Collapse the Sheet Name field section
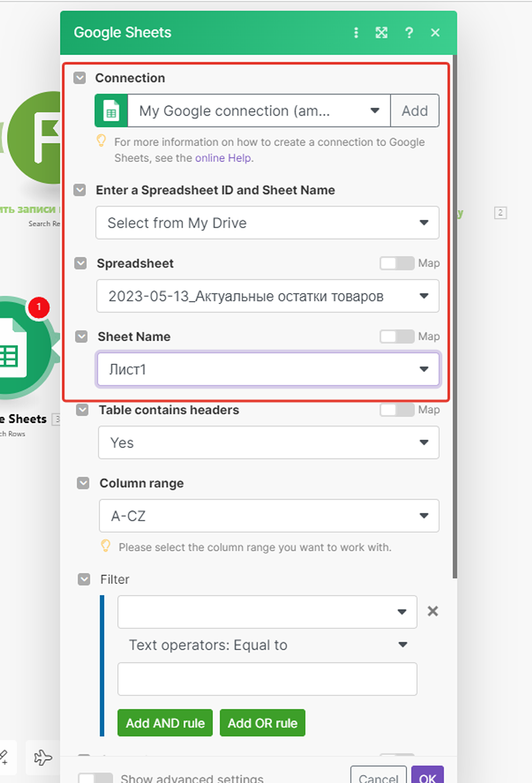 82,337
